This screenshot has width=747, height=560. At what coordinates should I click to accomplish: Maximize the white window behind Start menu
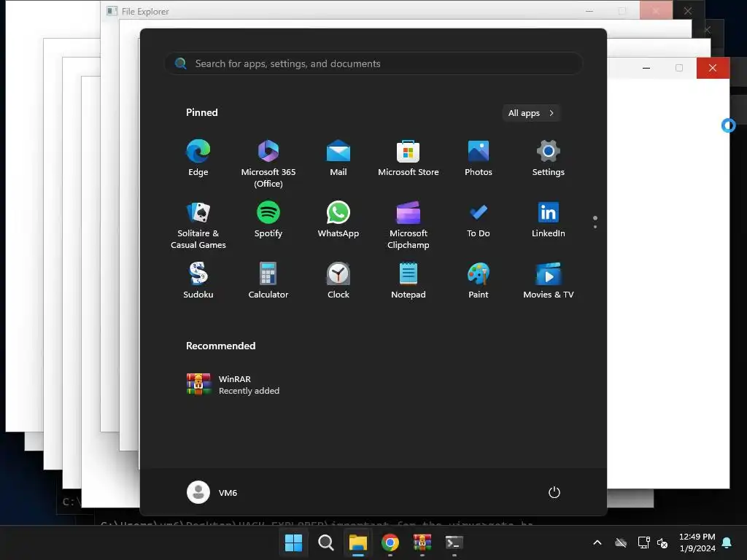679,68
